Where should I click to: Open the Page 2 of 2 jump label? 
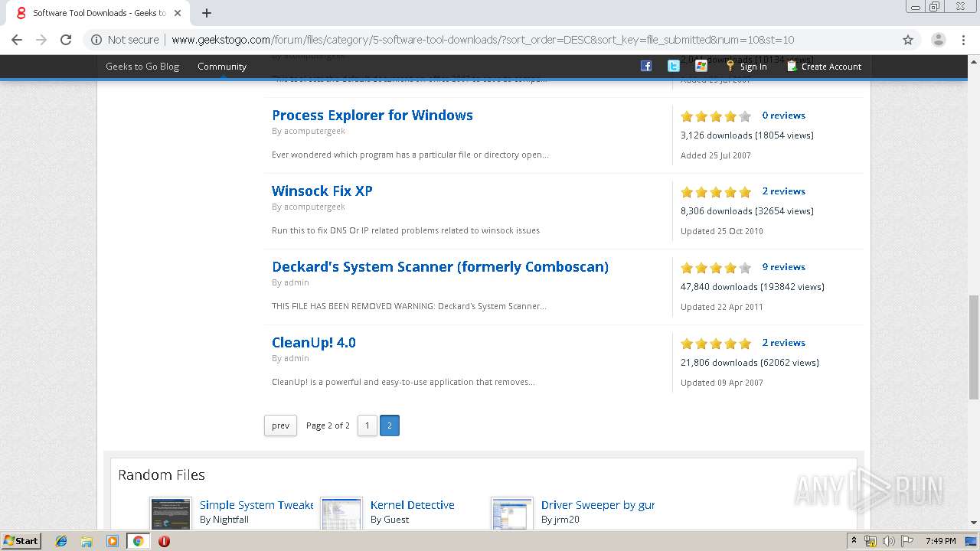328,425
